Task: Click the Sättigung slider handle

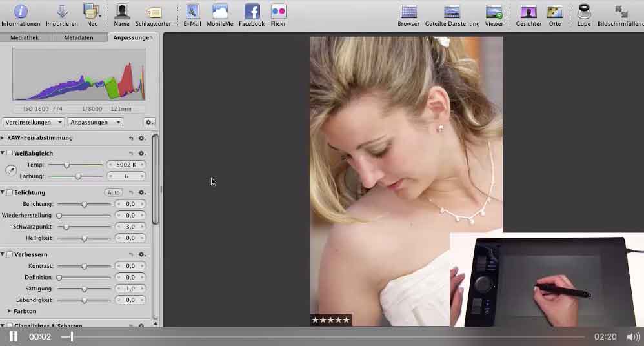Action: (84, 289)
